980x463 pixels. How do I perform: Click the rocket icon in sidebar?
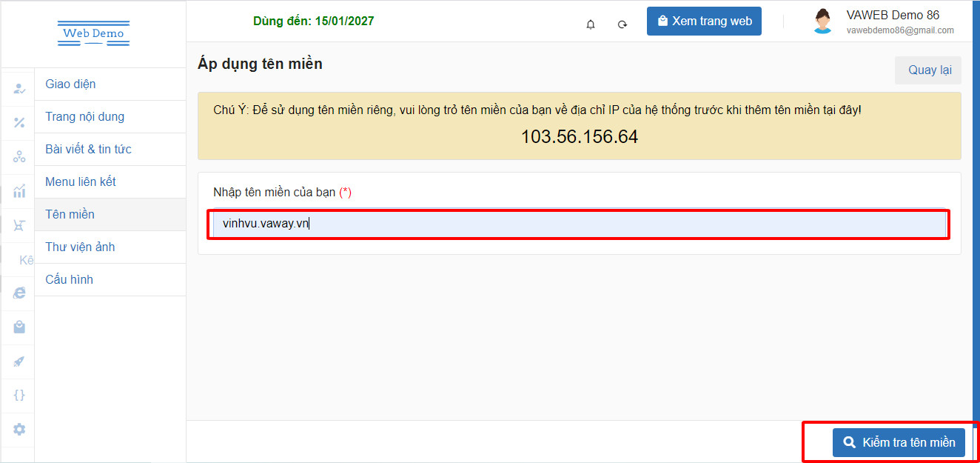tap(19, 362)
